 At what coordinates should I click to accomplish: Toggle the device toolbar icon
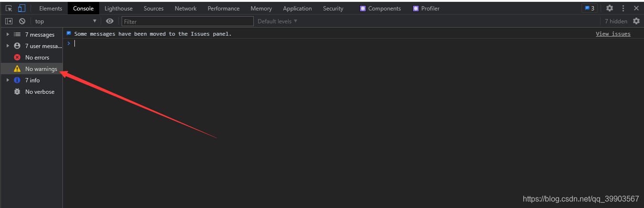[21, 8]
